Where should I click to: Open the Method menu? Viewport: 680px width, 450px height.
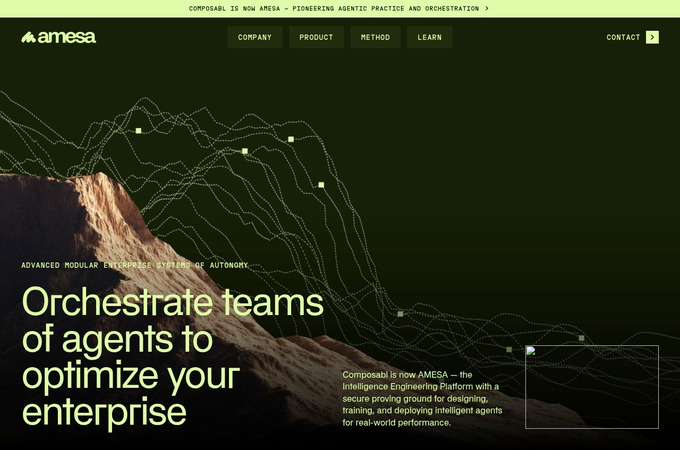[375, 37]
